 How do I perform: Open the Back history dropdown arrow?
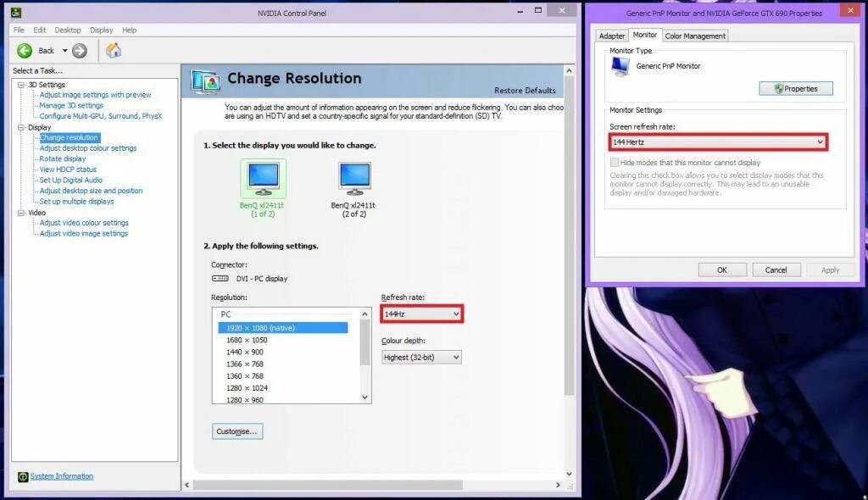(64, 51)
